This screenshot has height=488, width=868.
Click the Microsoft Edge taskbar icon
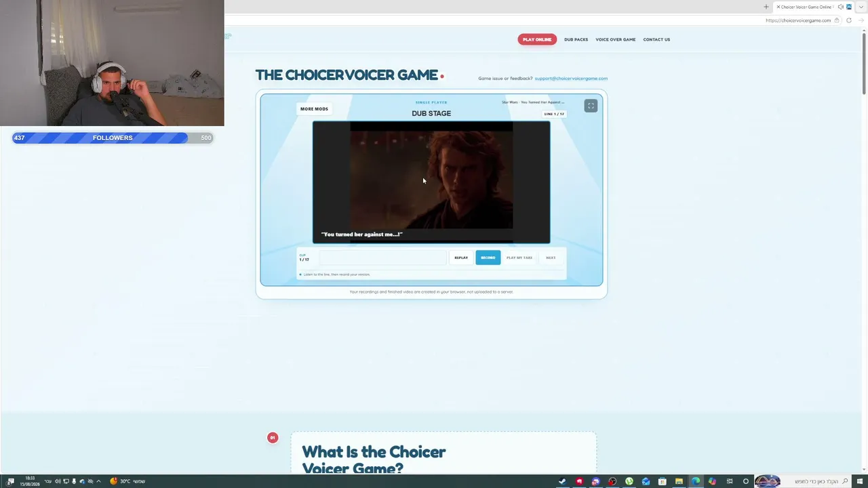tap(696, 481)
